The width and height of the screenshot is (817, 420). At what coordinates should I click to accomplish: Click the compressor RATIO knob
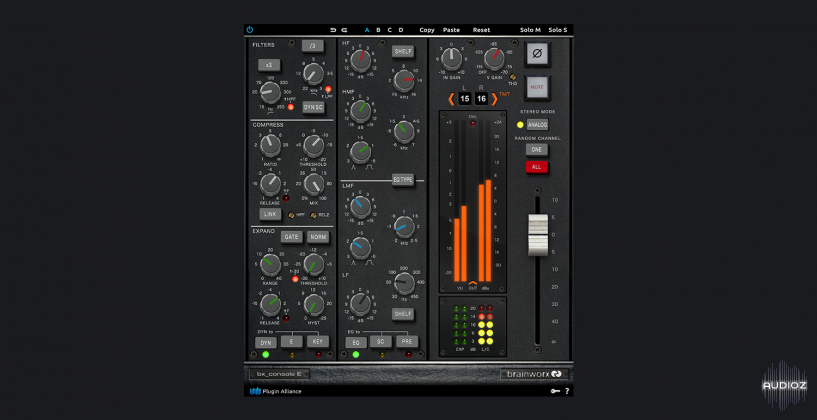point(270,145)
